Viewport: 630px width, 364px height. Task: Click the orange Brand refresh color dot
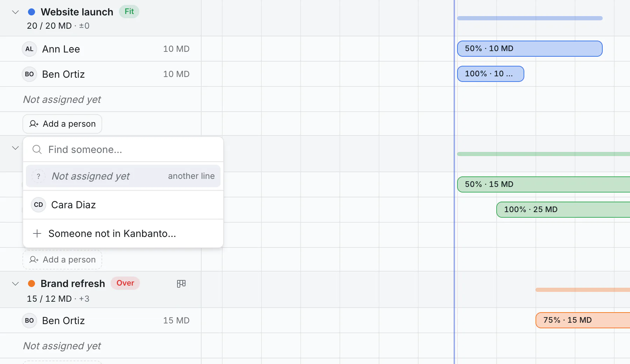tap(31, 283)
